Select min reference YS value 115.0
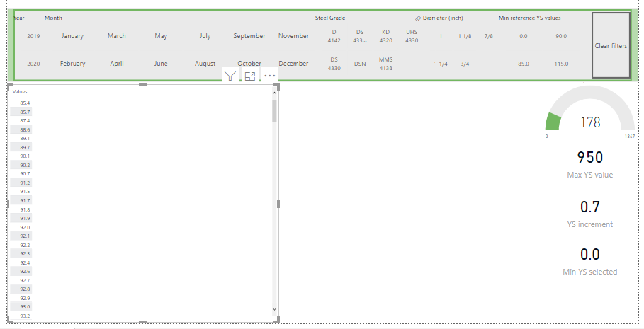The image size is (644, 329). click(x=561, y=64)
